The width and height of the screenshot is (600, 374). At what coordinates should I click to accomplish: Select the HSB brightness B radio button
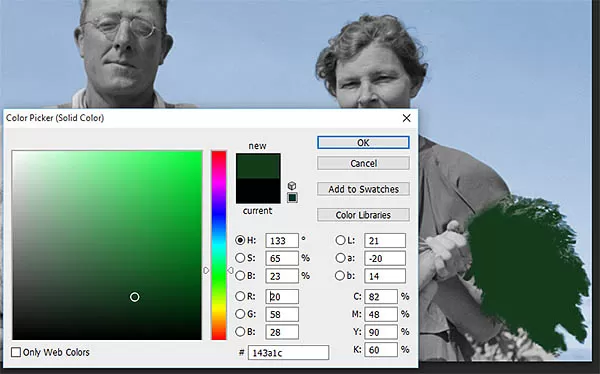[240, 276]
